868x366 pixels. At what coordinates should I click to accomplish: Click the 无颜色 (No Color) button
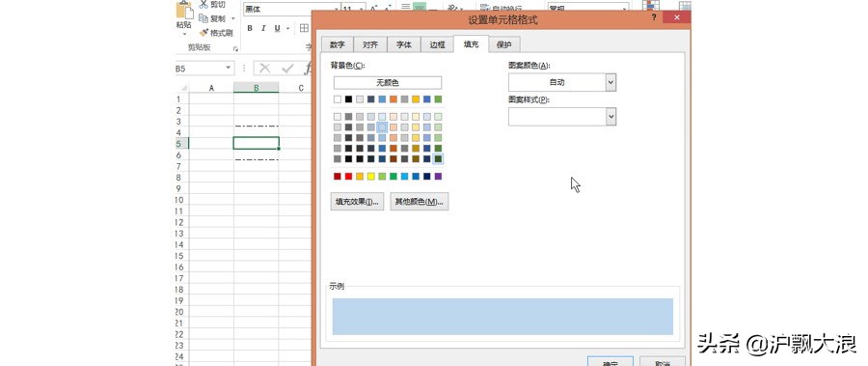tap(388, 83)
